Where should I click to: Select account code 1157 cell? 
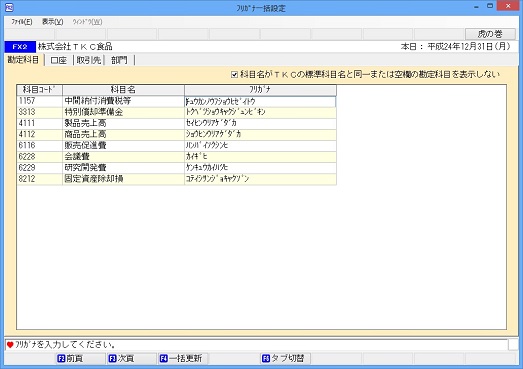(x=39, y=101)
